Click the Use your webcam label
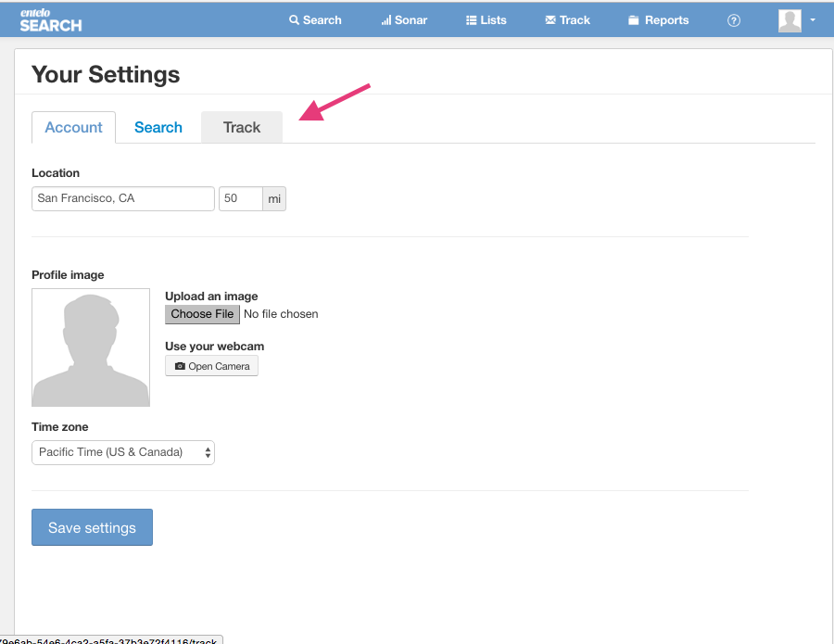834x644 pixels. 214,347
